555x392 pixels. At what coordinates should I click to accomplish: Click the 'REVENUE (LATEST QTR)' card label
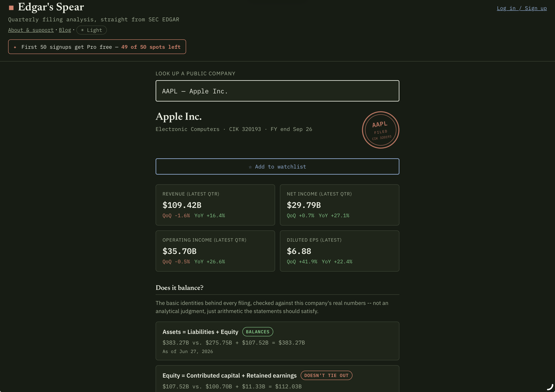[x=191, y=194]
